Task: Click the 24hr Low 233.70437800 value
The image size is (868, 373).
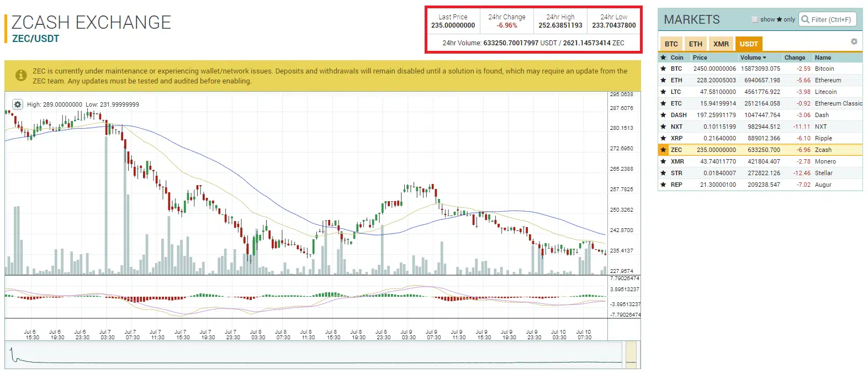Action: (x=614, y=25)
